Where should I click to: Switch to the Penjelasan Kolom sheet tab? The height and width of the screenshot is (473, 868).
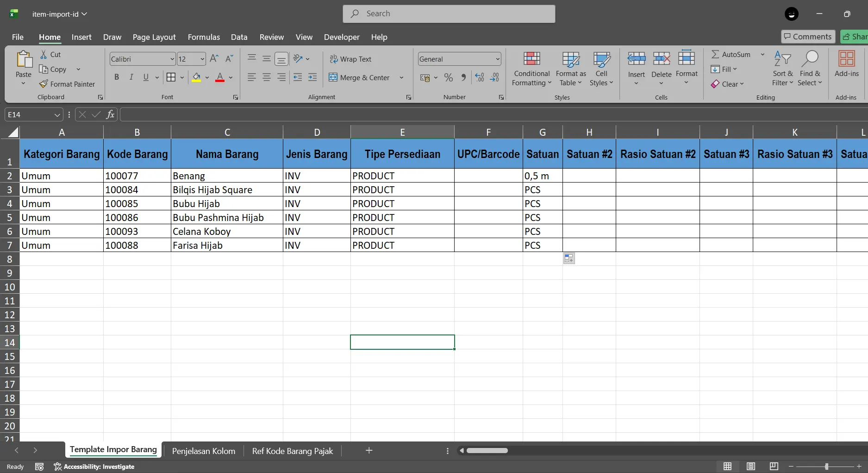point(203,451)
